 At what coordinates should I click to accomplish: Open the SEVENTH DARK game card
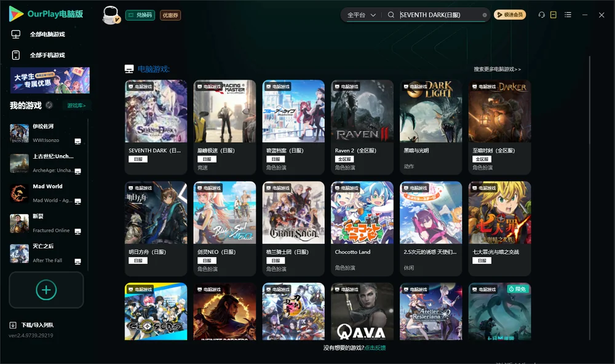(x=156, y=127)
